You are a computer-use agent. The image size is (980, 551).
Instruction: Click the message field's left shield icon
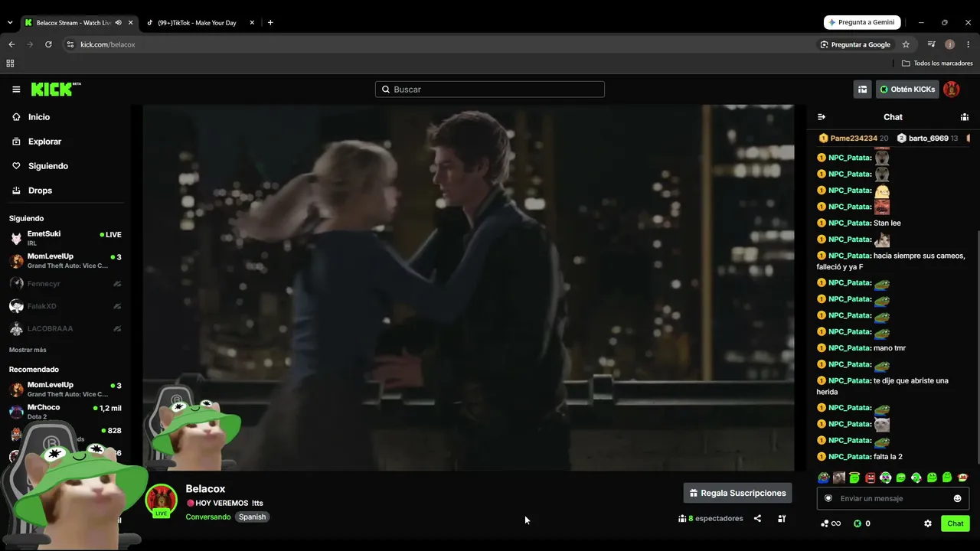click(828, 498)
